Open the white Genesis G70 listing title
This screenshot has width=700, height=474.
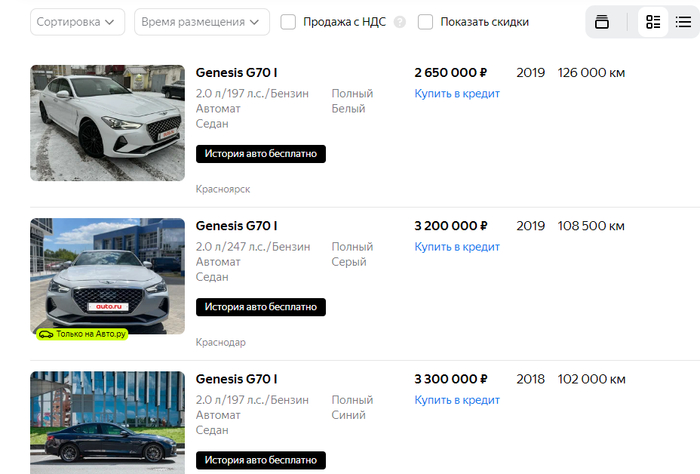tap(237, 73)
